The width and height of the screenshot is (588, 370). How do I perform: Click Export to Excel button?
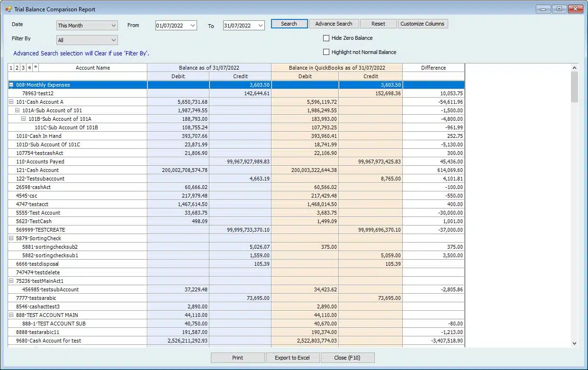[292, 358]
